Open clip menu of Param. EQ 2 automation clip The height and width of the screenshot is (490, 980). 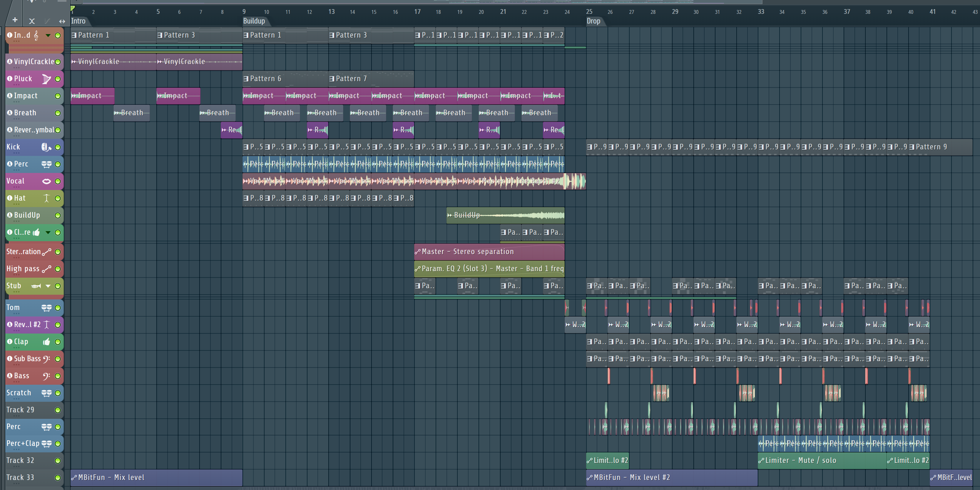tap(418, 269)
